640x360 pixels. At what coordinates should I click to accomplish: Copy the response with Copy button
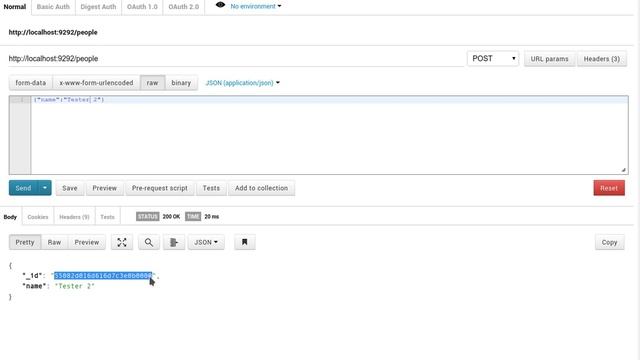point(609,242)
